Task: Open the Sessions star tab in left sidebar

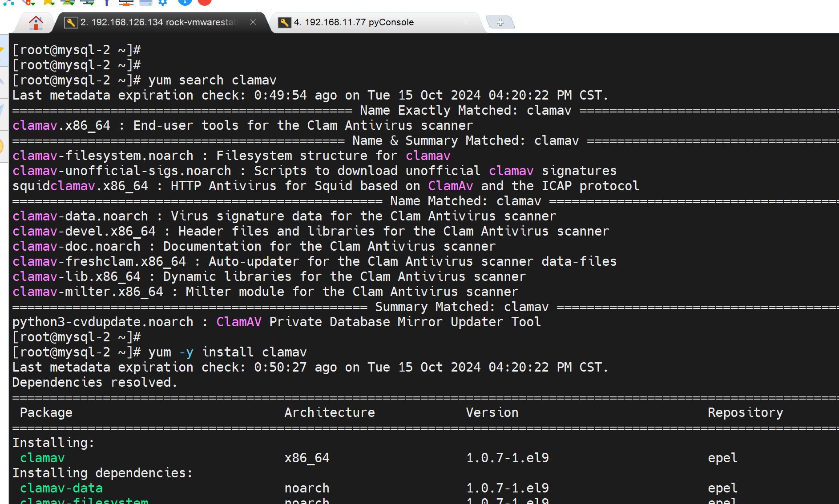Action: click(x=2, y=50)
